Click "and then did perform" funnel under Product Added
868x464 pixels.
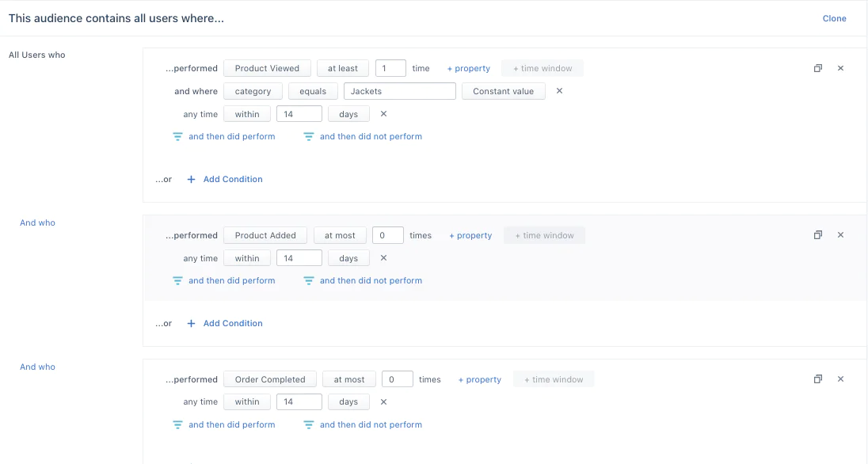click(x=177, y=280)
